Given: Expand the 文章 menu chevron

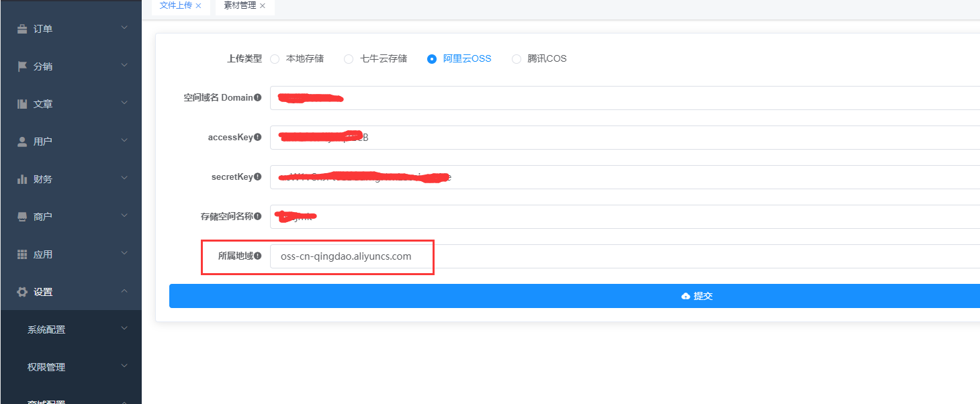Looking at the screenshot, I should 124,103.
